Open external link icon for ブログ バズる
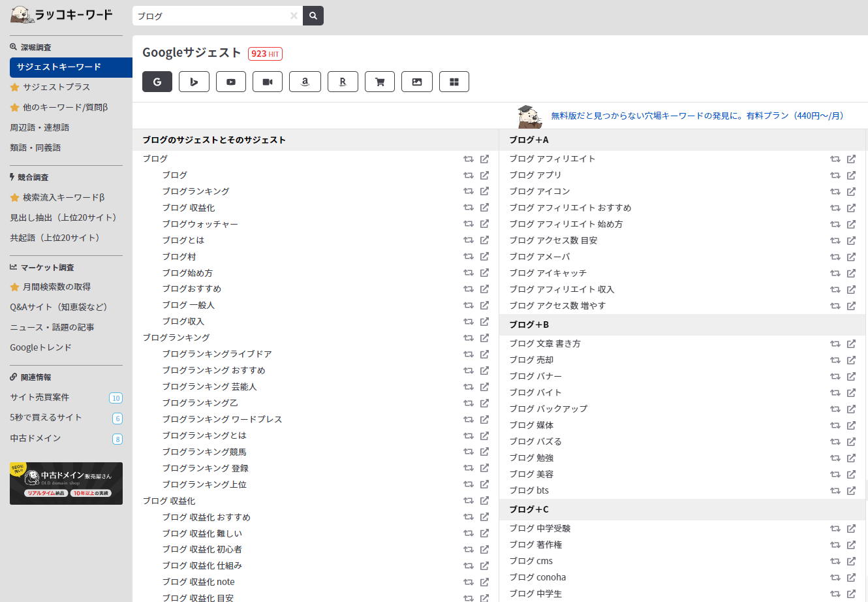 (x=851, y=441)
